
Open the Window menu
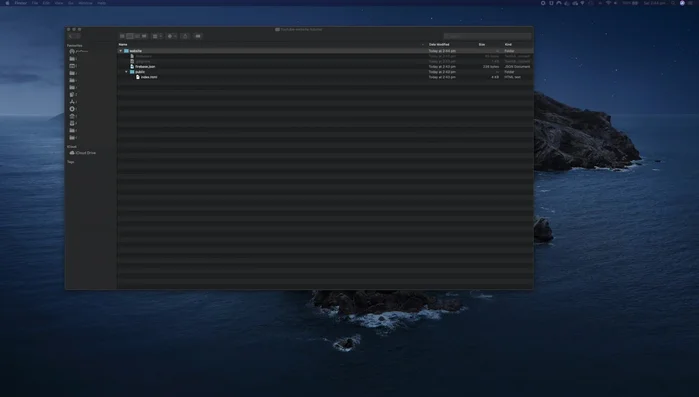(85, 3)
